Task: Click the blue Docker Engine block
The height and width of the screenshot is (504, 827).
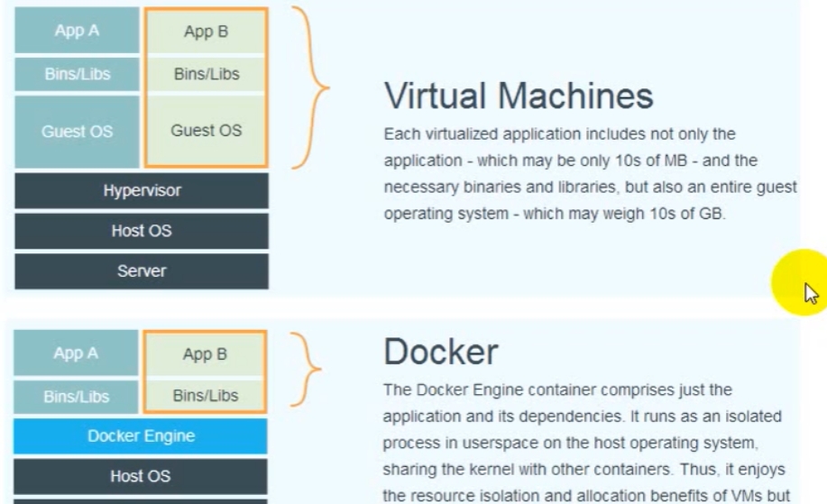Action: point(141,436)
